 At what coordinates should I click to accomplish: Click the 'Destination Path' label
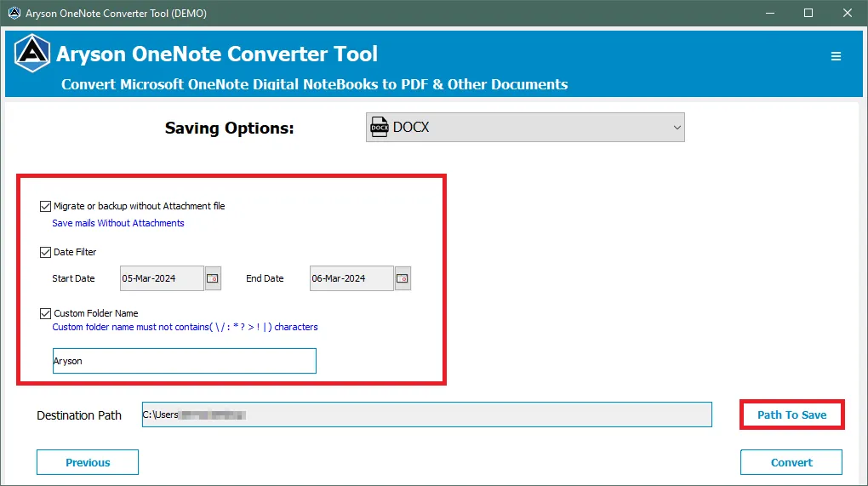point(78,415)
